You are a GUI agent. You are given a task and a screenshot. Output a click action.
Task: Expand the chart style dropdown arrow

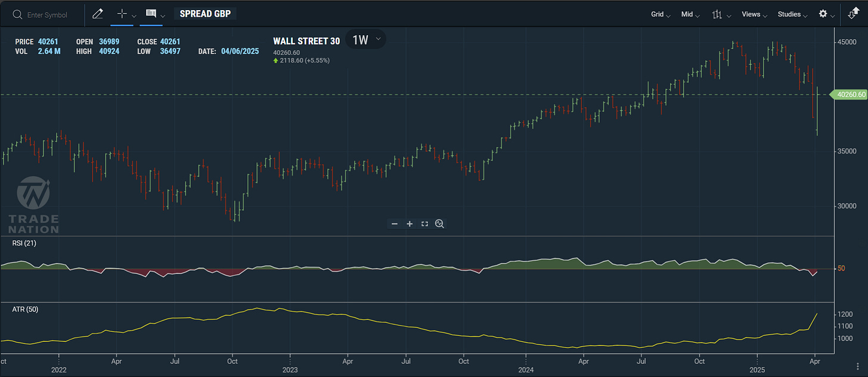pos(729,16)
